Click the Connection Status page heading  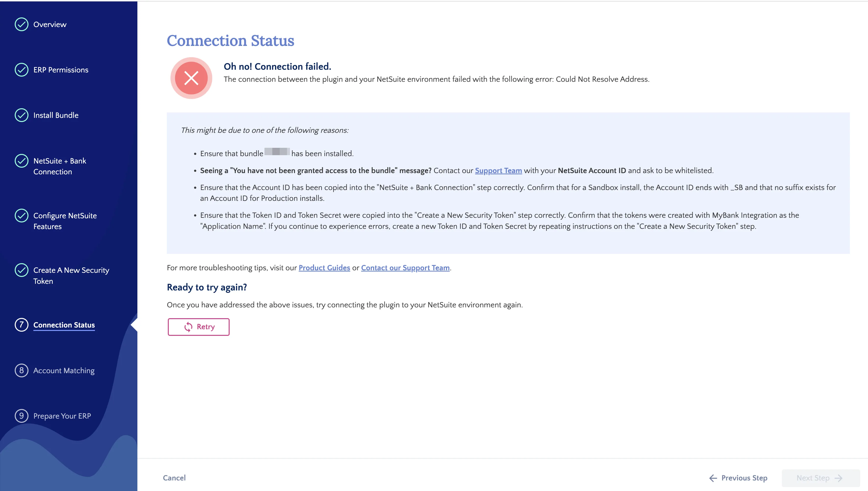[x=230, y=41]
